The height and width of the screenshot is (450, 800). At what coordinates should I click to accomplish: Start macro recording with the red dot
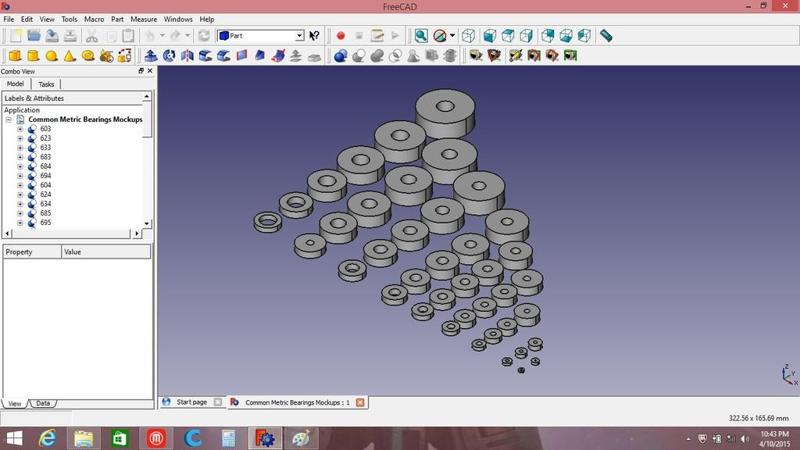[341, 36]
